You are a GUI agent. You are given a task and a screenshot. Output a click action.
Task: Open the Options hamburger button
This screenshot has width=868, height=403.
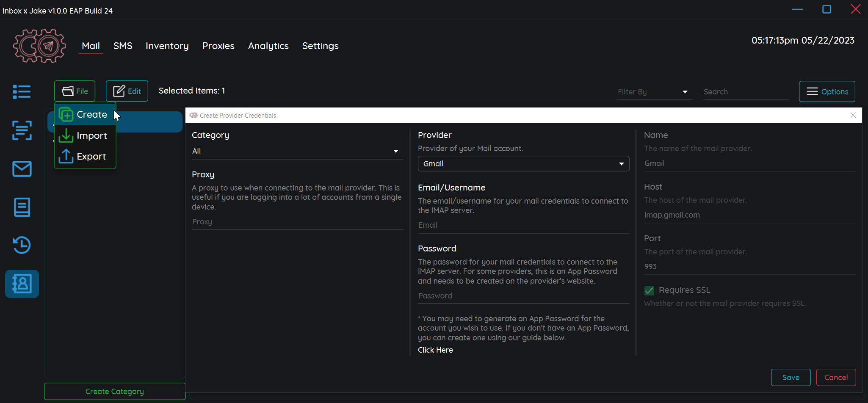(x=827, y=91)
